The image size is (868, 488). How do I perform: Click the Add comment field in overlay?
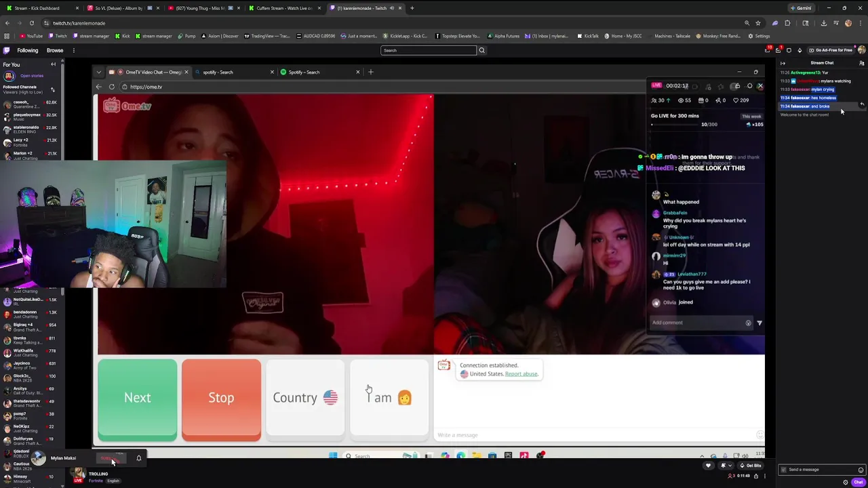click(700, 323)
